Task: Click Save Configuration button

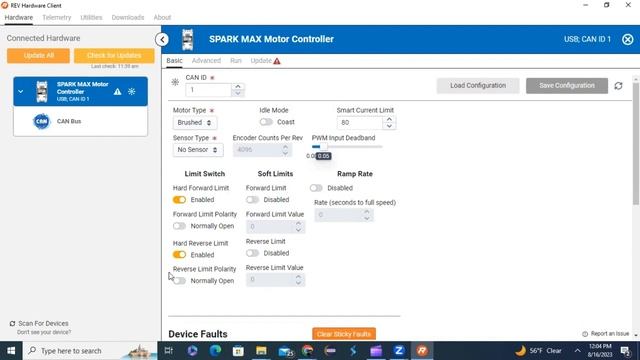Action: pyautogui.click(x=567, y=86)
